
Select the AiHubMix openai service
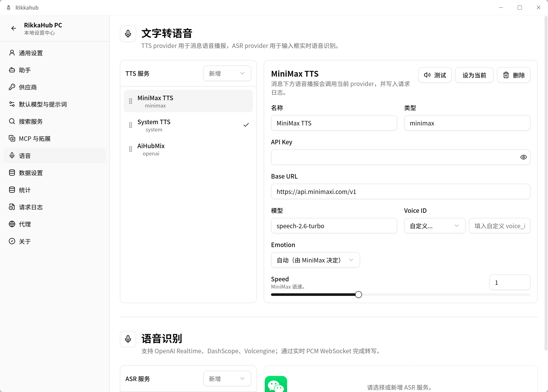[x=188, y=149]
